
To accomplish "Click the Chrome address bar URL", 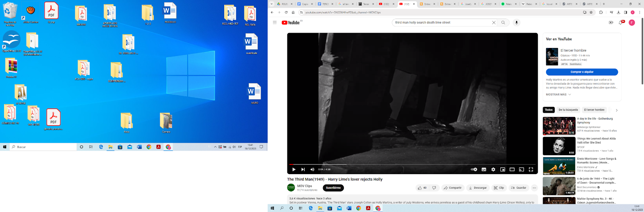I will (343, 12).
